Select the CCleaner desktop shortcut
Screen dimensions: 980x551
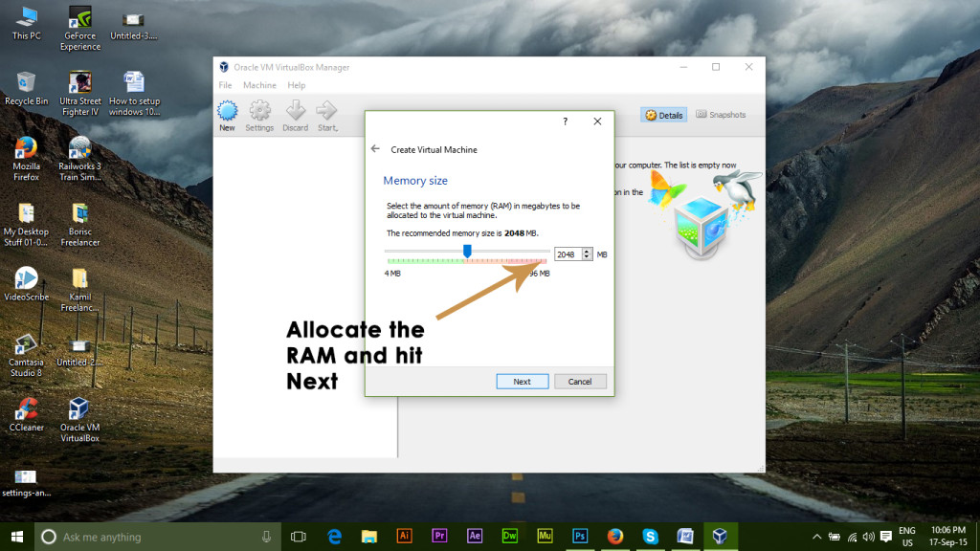point(26,415)
